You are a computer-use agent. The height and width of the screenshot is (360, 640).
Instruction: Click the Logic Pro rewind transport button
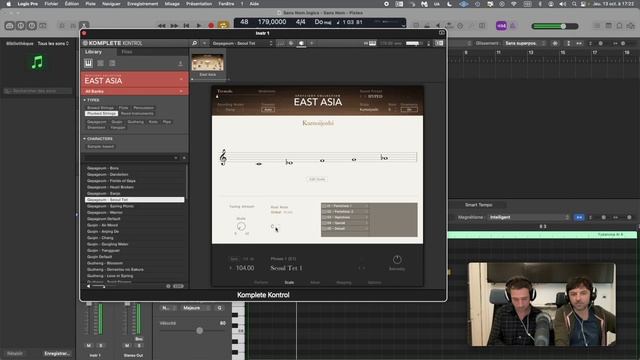[162, 25]
